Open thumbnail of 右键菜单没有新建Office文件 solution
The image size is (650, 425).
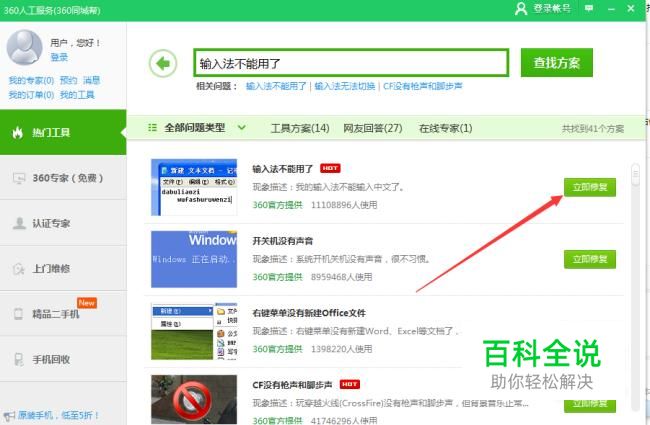[x=194, y=331]
